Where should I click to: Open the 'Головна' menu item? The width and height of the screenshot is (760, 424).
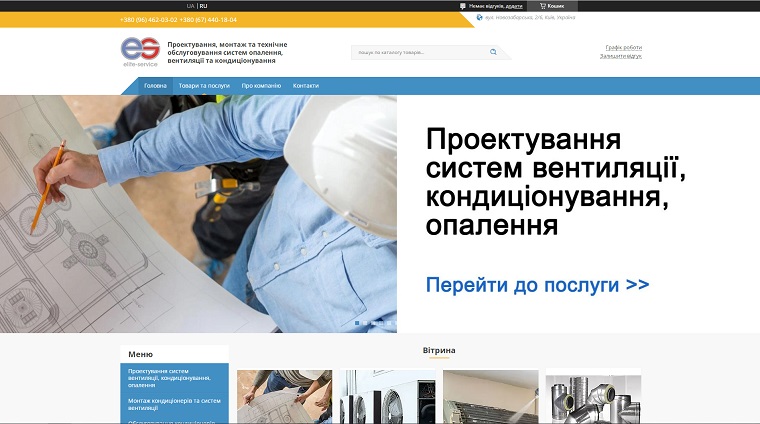(155, 86)
